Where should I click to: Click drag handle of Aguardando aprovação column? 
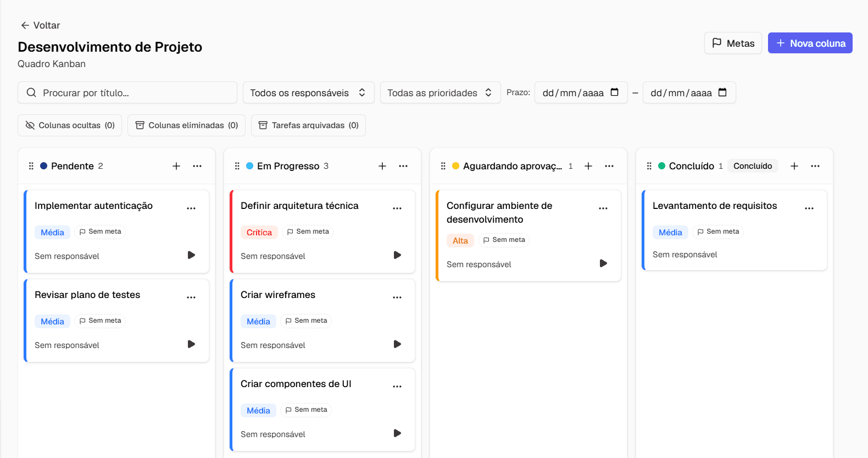(x=443, y=166)
